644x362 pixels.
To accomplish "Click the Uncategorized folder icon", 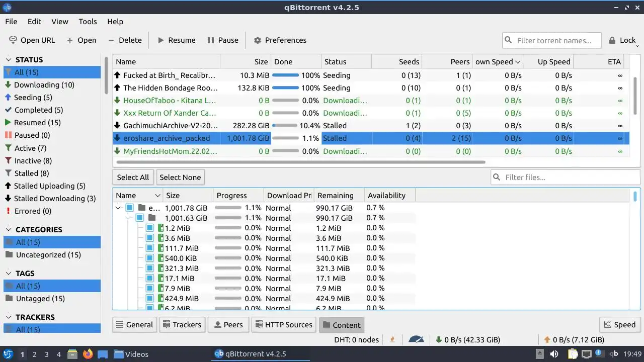I will 9,255.
